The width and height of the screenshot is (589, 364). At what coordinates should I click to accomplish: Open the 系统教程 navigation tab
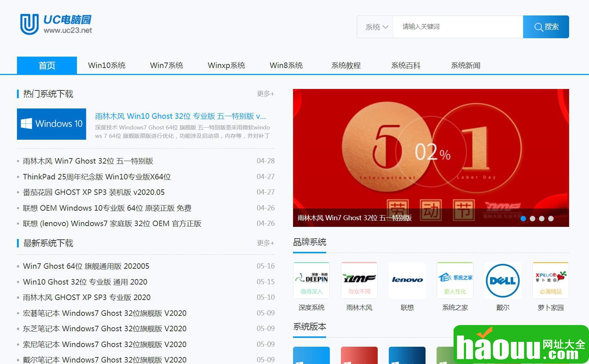pos(346,65)
